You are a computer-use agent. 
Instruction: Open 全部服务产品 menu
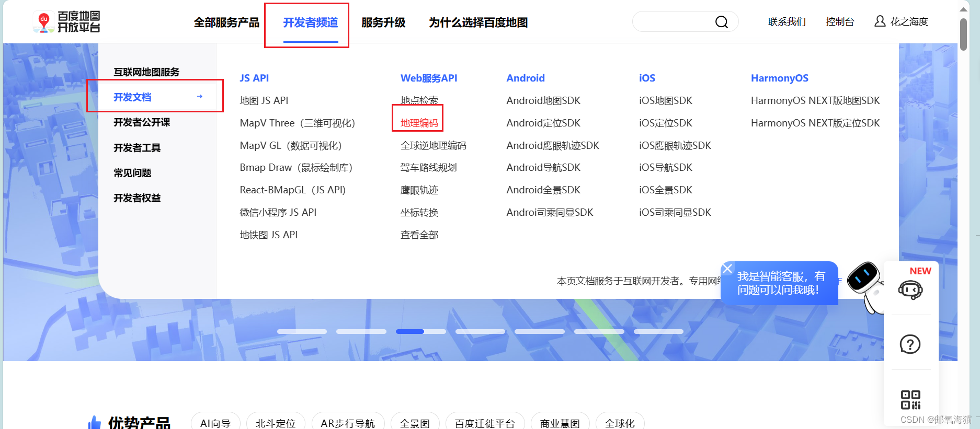(x=226, y=22)
